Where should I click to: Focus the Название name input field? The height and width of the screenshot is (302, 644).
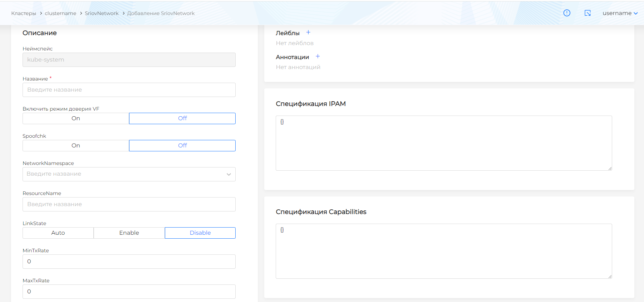pos(129,90)
